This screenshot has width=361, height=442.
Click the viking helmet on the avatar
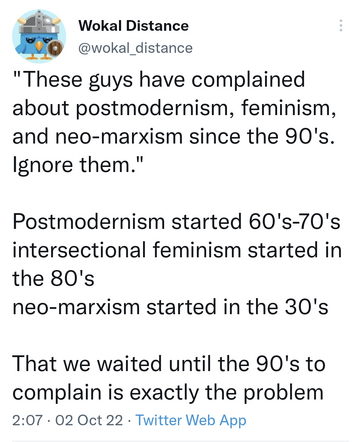point(39,22)
